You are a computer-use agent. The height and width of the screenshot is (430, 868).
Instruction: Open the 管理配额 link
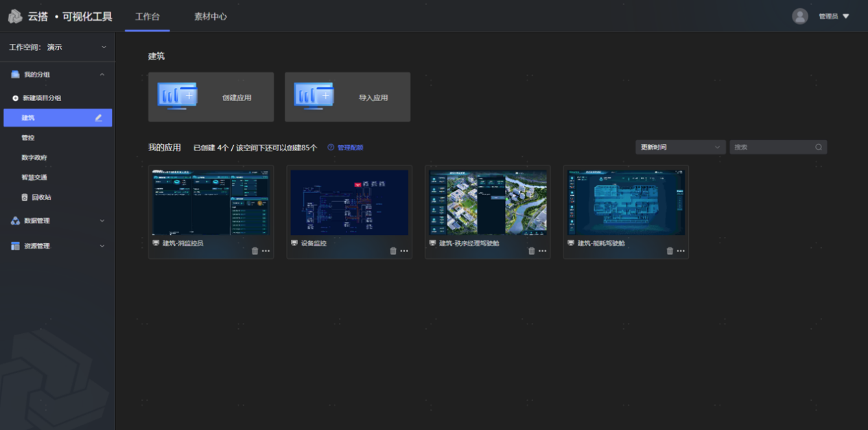(x=350, y=148)
